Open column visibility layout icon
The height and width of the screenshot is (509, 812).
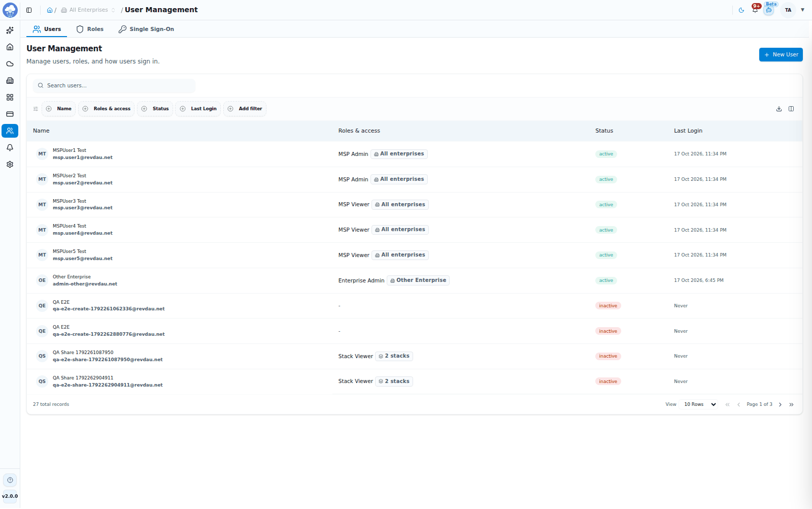pos(791,109)
